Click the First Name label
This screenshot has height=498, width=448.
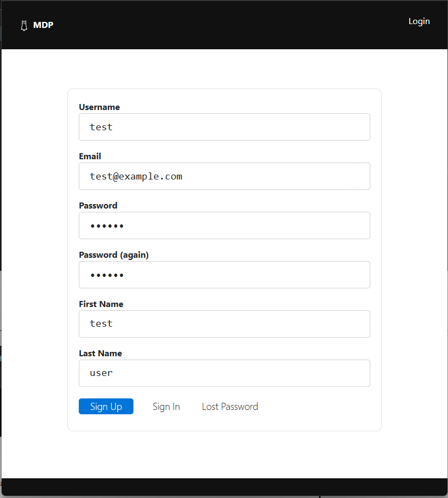(101, 304)
